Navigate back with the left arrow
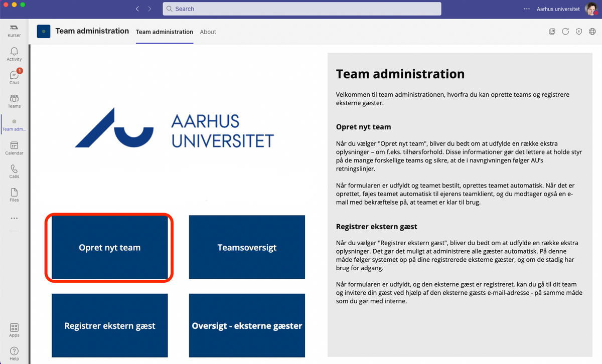 point(137,9)
